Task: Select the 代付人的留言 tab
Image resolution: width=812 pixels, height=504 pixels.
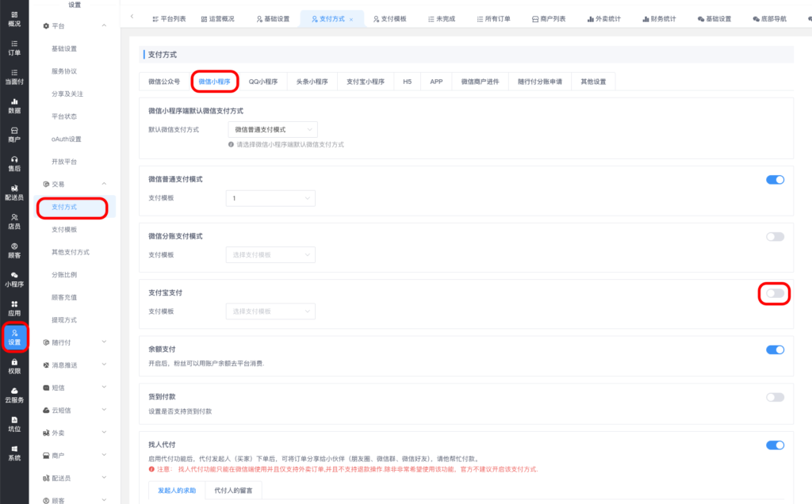Action: tap(233, 491)
